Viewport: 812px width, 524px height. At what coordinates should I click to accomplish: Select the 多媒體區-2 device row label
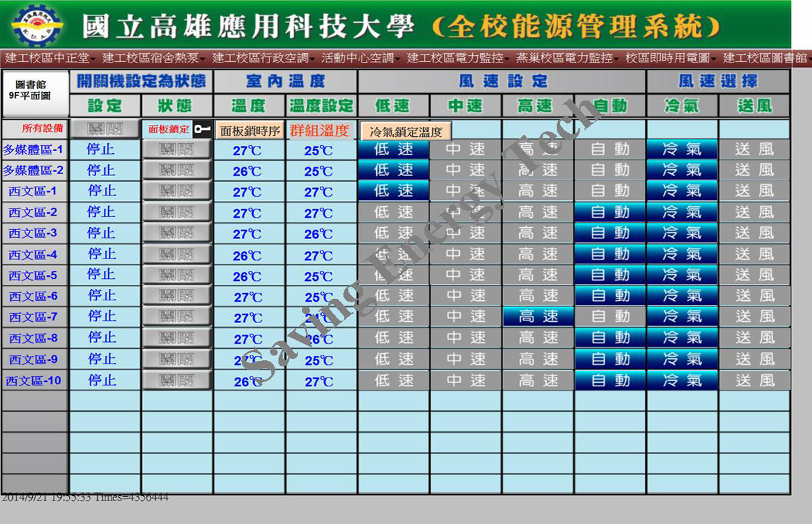tap(34, 171)
